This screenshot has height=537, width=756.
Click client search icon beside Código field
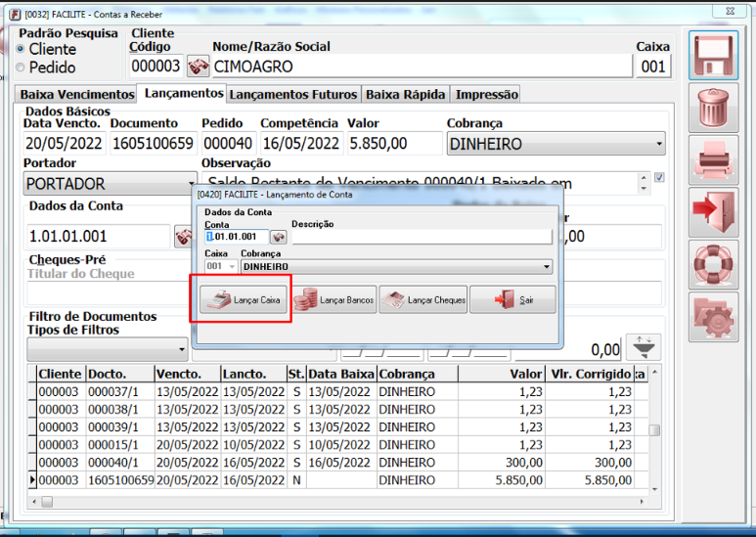point(199,66)
